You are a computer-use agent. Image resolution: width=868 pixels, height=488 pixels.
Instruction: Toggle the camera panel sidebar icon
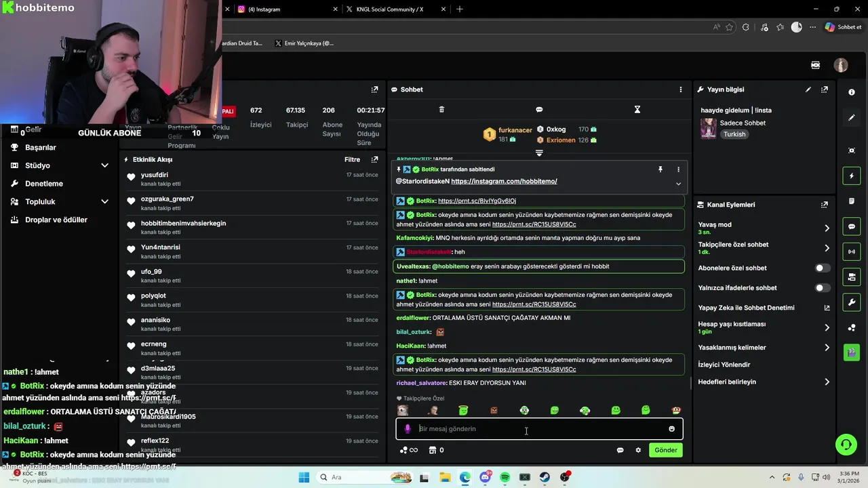coord(852,277)
